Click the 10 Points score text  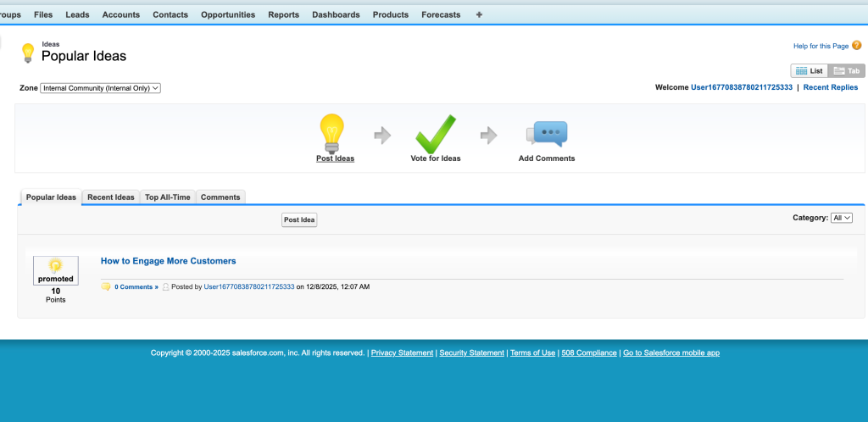tap(55, 296)
